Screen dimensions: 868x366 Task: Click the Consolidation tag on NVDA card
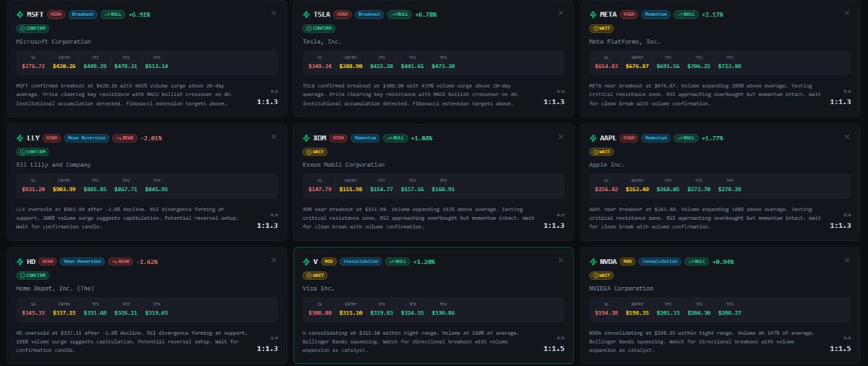click(x=660, y=262)
